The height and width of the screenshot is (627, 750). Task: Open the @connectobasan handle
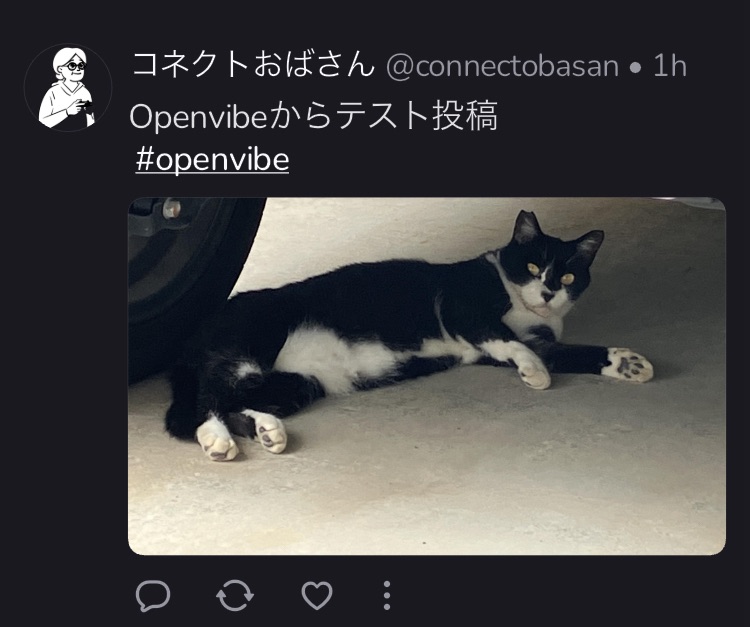(x=502, y=66)
